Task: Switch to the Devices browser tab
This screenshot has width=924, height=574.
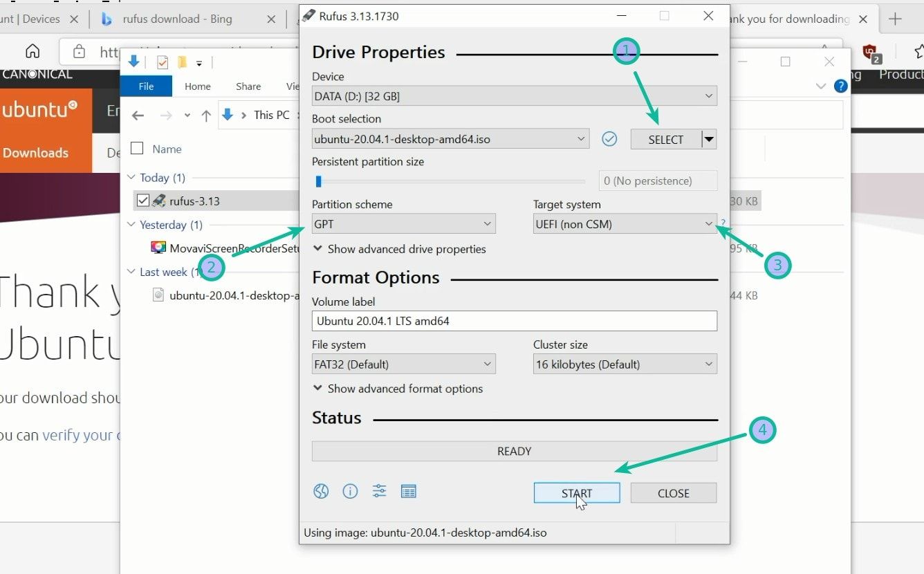Action: 30,19
